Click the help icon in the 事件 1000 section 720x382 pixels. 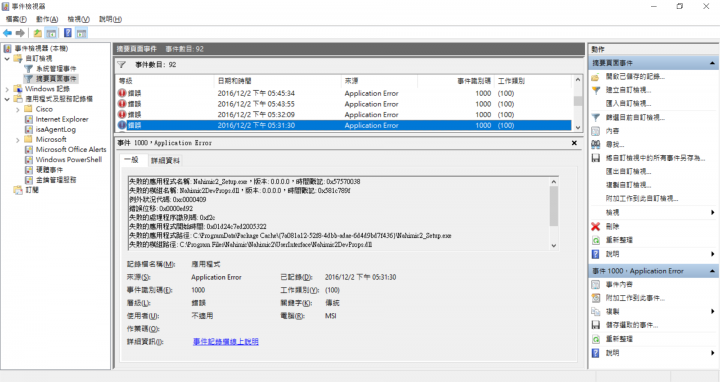pos(596,353)
